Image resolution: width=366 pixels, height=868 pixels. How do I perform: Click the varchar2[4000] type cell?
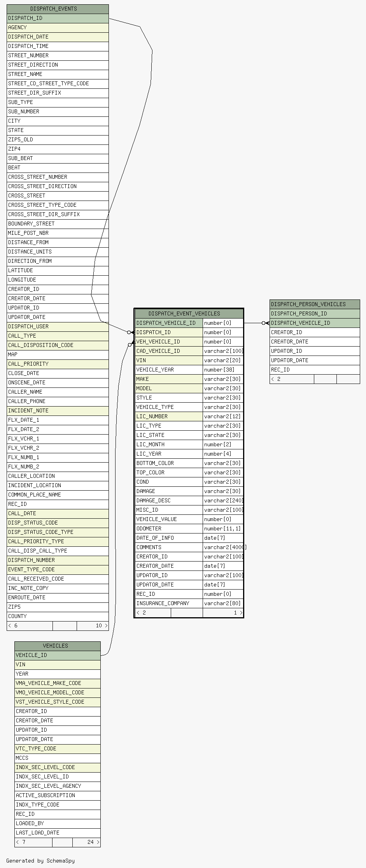tap(223, 547)
